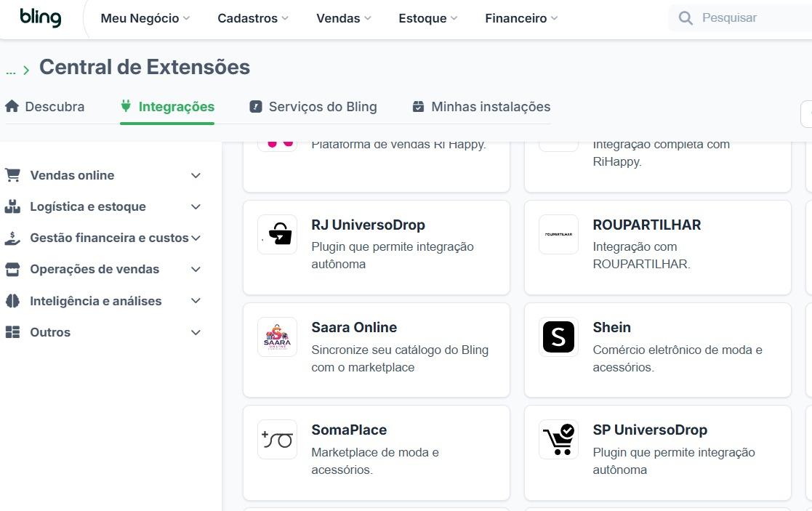Click 'Integração completa com RiHappy' card

pyautogui.click(x=658, y=166)
